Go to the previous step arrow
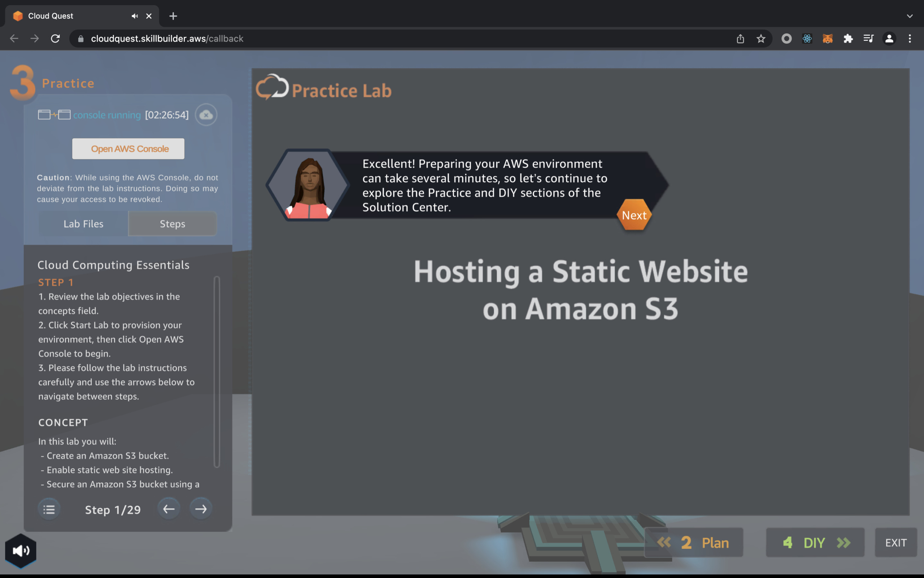The width and height of the screenshot is (924, 578). click(x=169, y=509)
